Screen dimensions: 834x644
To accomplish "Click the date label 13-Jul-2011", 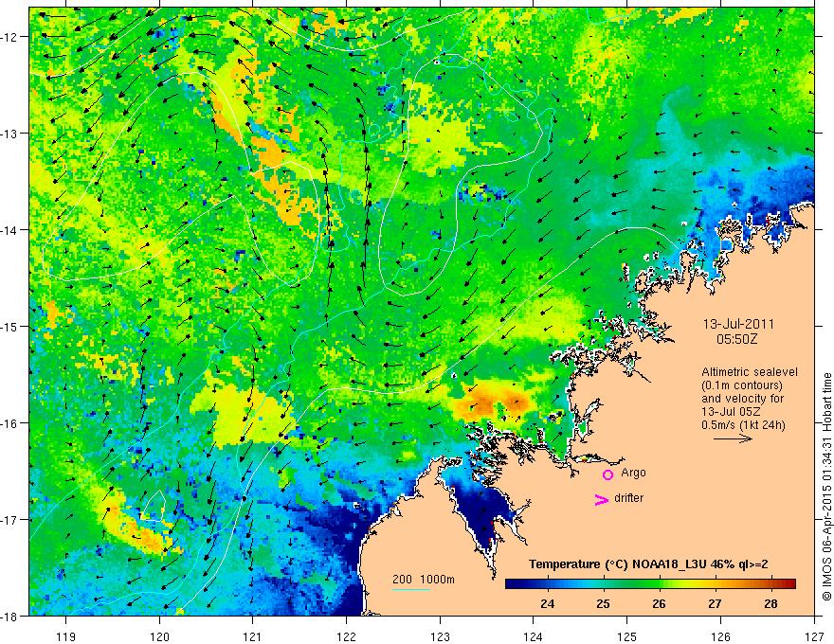I will click(x=738, y=324).
